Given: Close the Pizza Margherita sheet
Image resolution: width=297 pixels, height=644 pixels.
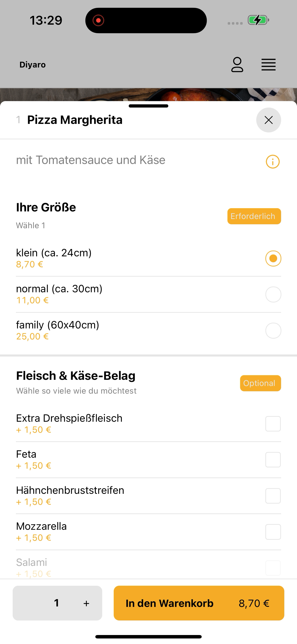Looking at the screenshot, I should [x=268, y=120].
